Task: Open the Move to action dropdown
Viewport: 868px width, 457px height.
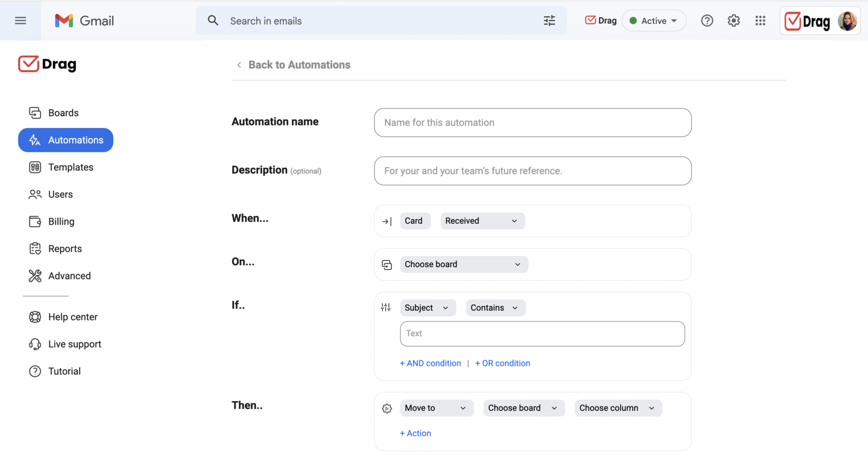Action: [436, 408]
